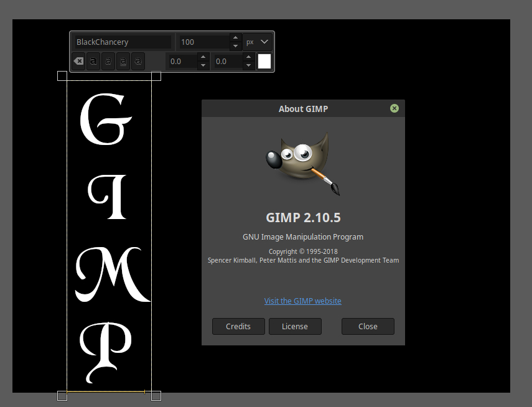532x407 pixels.
Task: Click the letter P on canvas
Action: click(105, 352)
